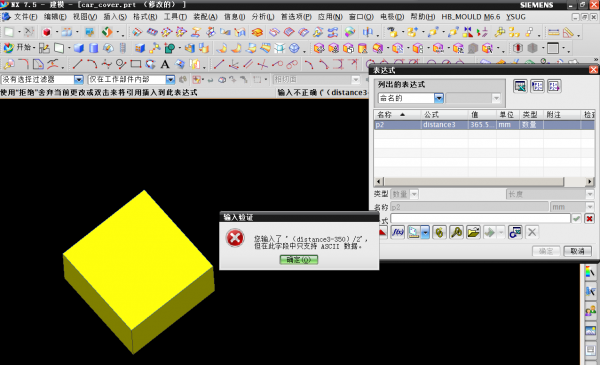Select the Arc curve tool
This screenshot has width=600, height=365.
(92, 64)
